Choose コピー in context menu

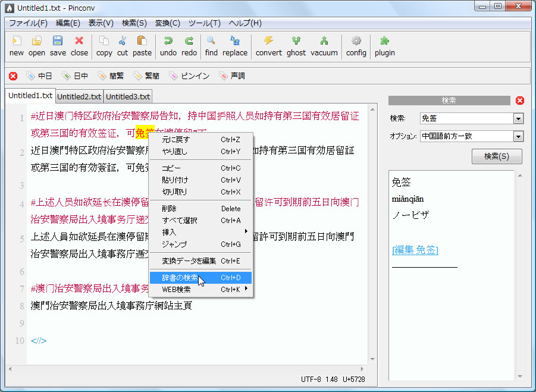click(201, 168)
